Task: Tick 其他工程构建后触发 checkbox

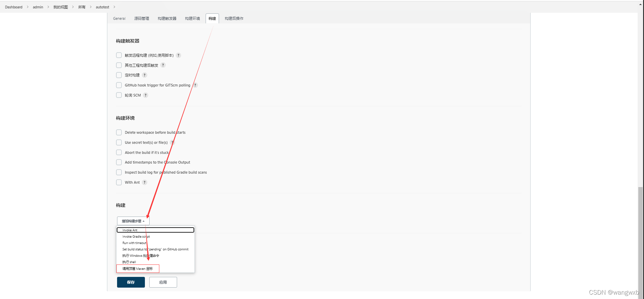Action: click(119, 65)
